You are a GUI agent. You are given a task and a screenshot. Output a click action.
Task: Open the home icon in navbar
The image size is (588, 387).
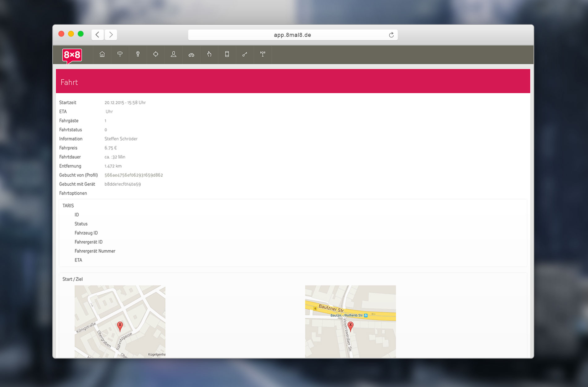[x=102, y=54]
